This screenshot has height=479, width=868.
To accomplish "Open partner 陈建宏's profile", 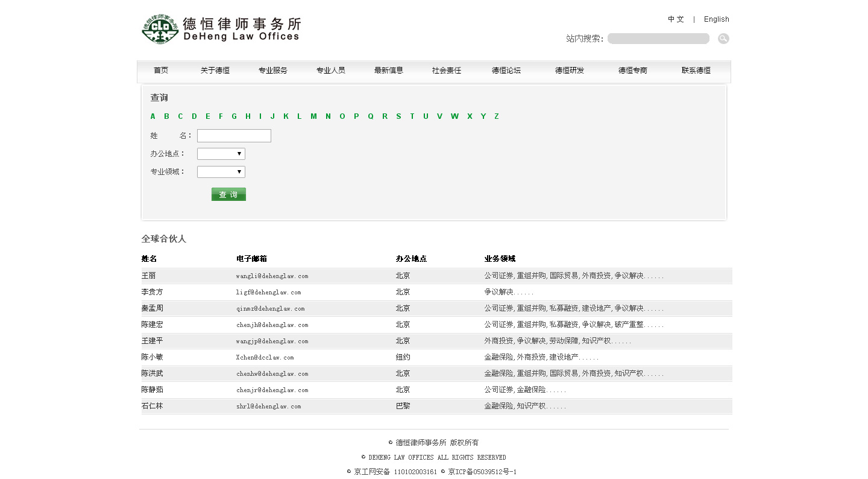I will click(152, 325).
